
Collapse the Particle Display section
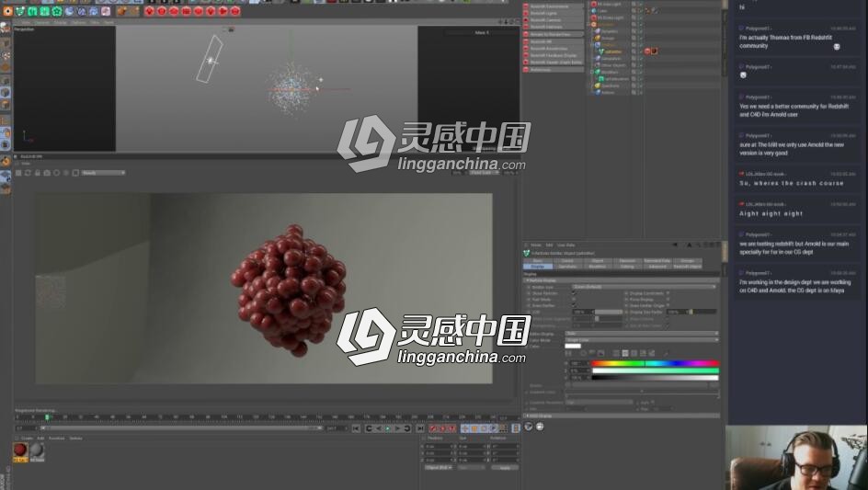tap(527, 280)
